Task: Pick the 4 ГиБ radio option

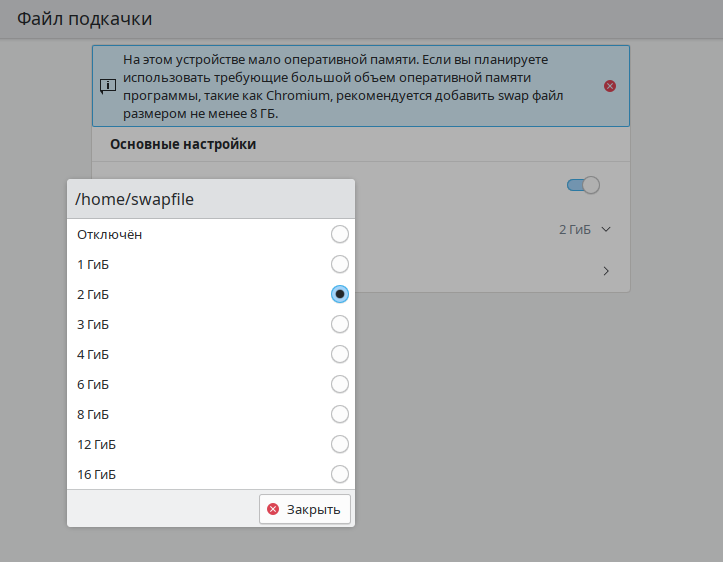Action: coord(340,354)
